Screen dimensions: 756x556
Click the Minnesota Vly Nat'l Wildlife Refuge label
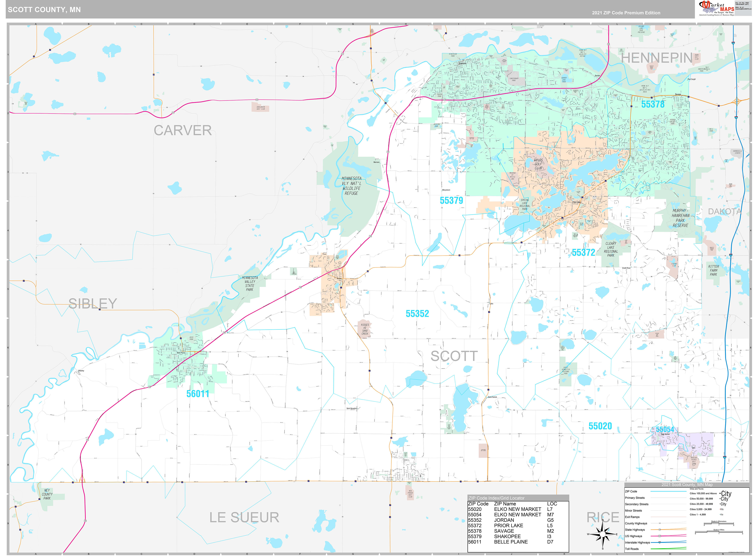pos(351,186)
